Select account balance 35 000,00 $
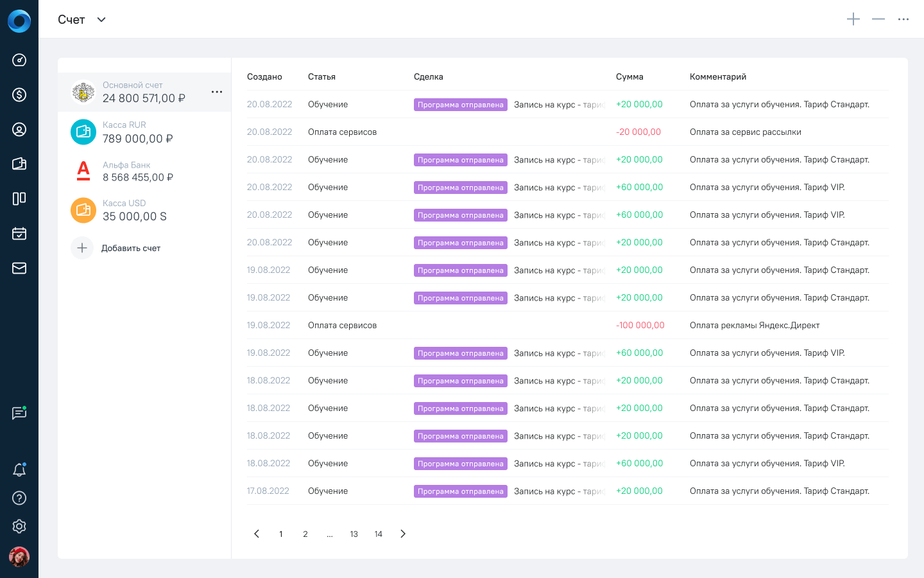This screenshot has width=924, height=578. (135, 216)
